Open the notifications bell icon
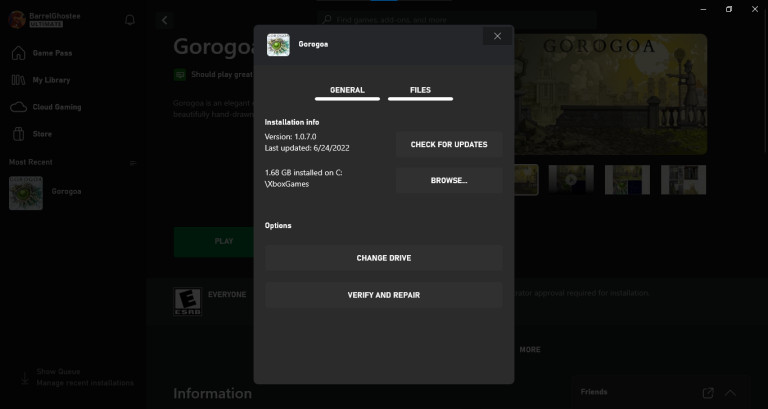The image size is (768, 409). [130, 20]
